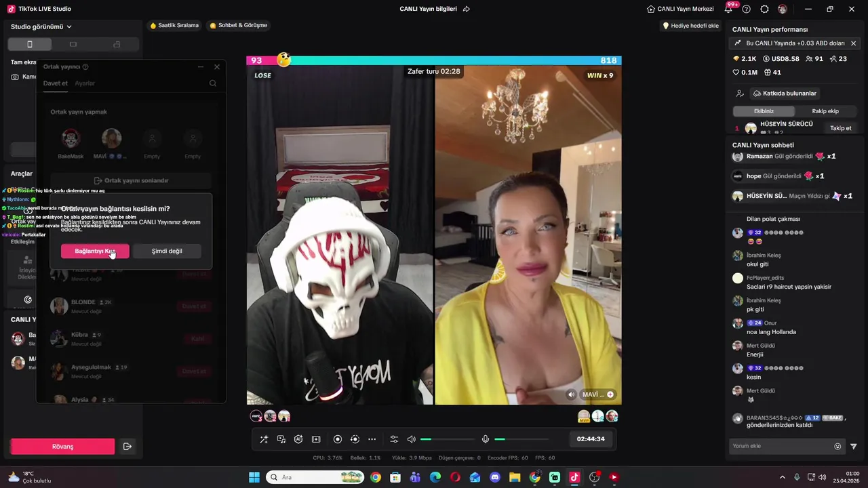Viewport: 868px width, 488px height.
Task: Open the weather widget 18°C Çok bulutlu
Action: pos(28,477)
